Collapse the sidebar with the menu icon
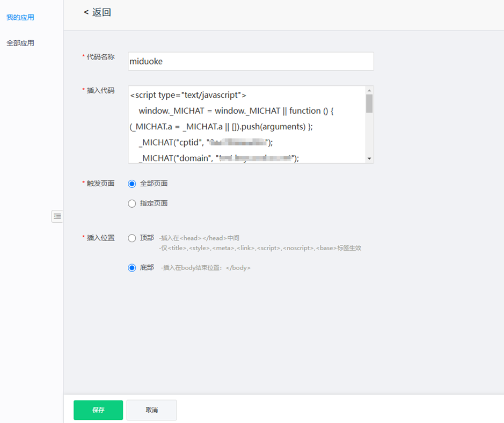The width and height of the screenshot is (504, 423). (57, 216)
